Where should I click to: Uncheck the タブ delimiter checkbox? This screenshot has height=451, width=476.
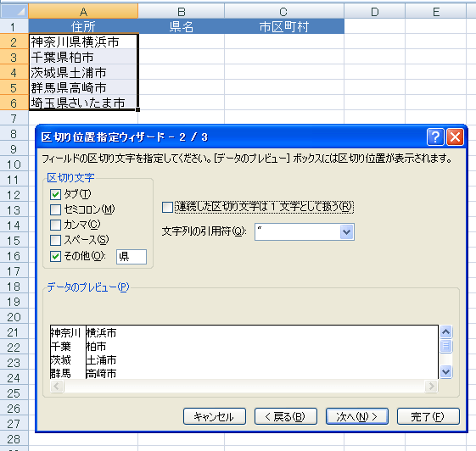click(55, 194)
